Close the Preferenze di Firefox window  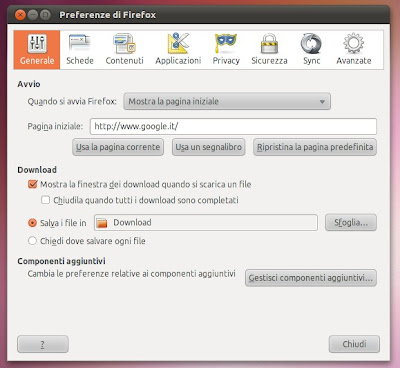coord(20,15)
